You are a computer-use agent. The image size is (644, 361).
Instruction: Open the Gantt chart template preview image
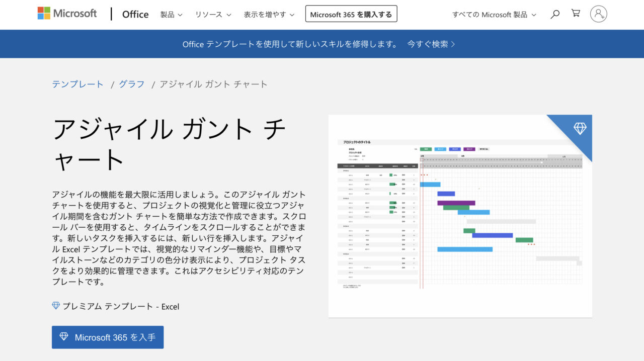coord(460,216)
